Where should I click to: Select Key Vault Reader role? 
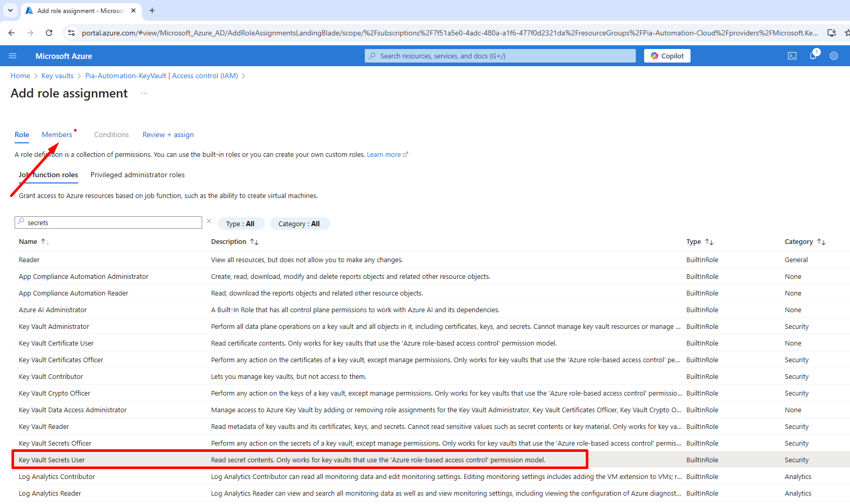coord(432,426)
